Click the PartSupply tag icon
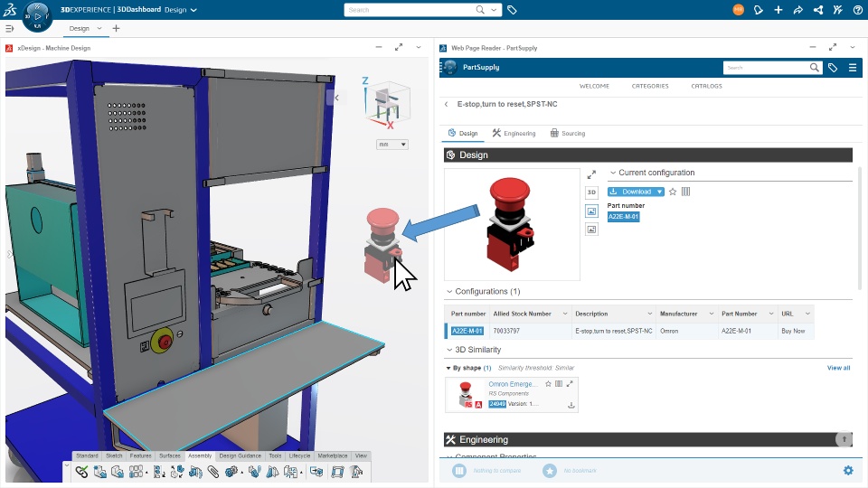868x488 pixels. pos(833,68)
